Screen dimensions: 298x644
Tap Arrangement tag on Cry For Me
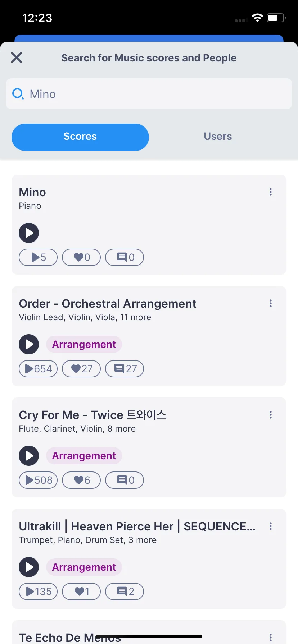pos(84,456)
